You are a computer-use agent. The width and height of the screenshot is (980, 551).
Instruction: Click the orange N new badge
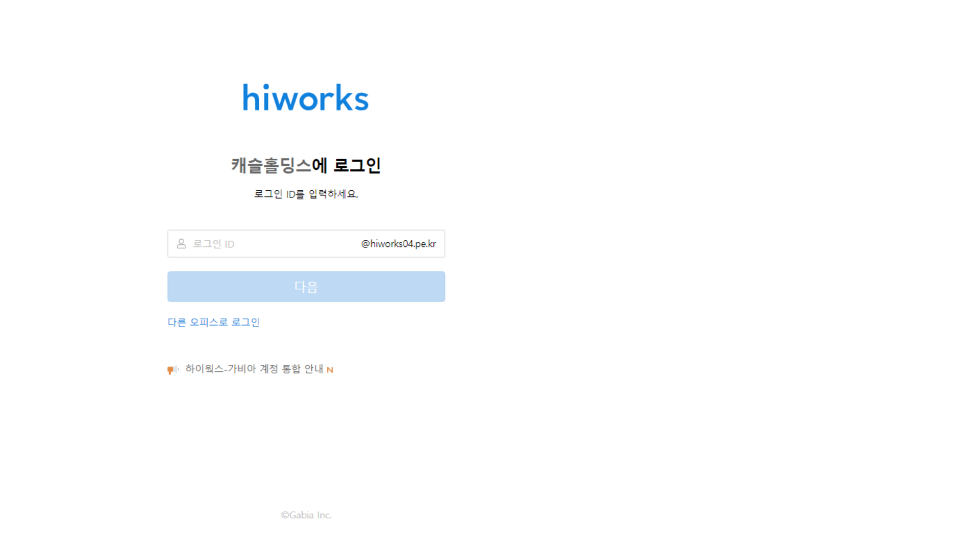pos(330,370)
